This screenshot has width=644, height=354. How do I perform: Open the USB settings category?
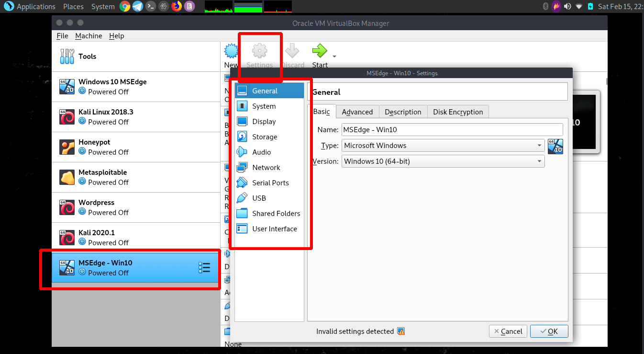tap(269, 198)
